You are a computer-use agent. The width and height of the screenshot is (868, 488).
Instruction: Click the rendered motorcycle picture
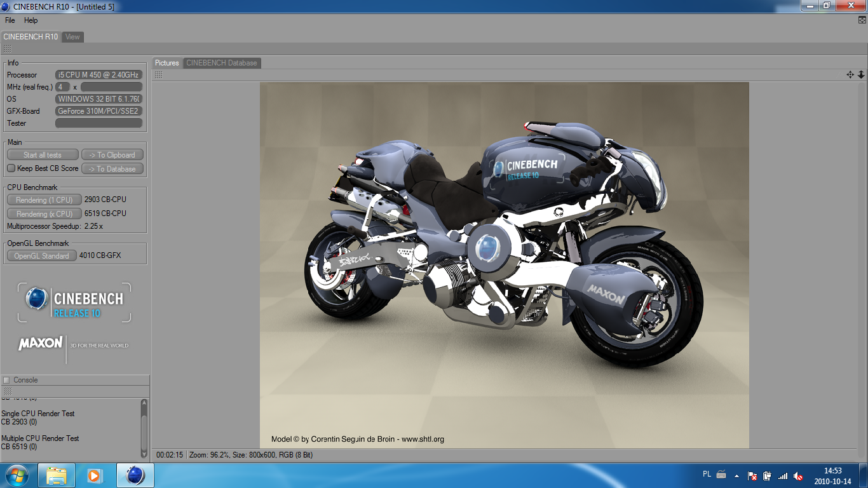505,265
